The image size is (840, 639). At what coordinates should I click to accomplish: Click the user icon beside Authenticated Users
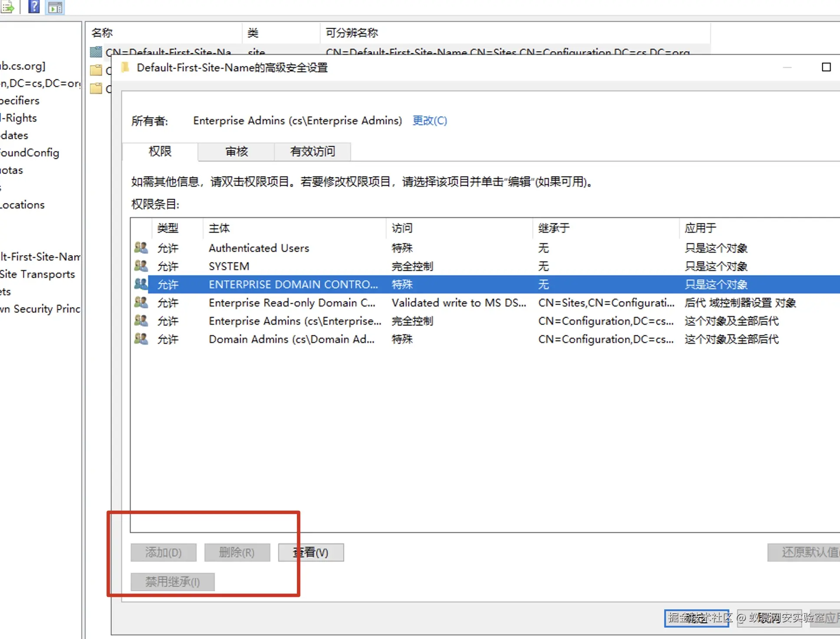141,248
